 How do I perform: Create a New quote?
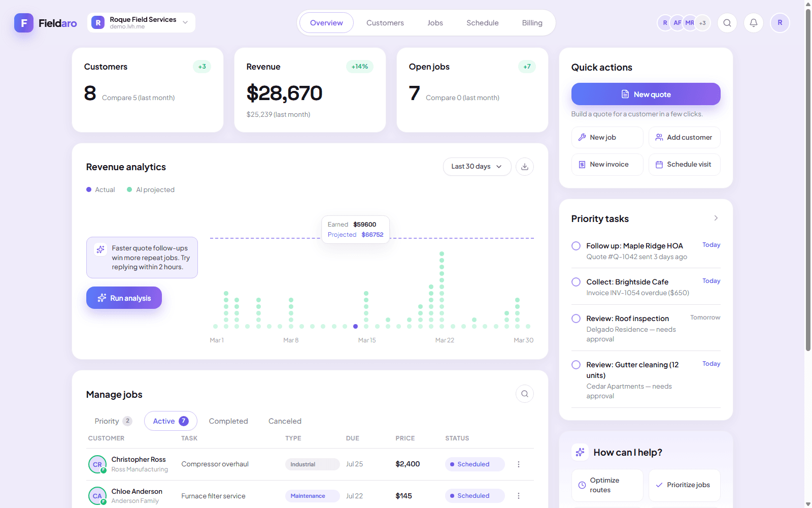(x=646, y=94)
